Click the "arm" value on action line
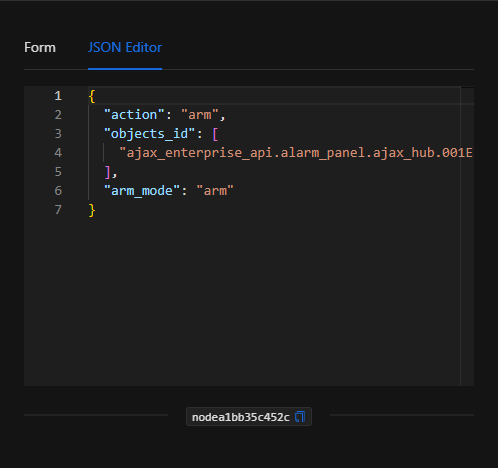This screenshot has width=498, height=468. coord(200,115)
